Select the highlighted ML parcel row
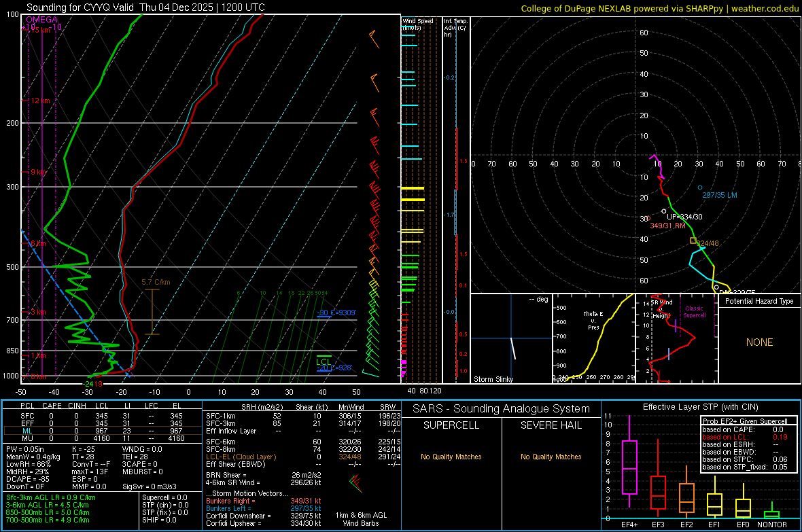This screenshot has width=802, height=532. click(102, 431)
